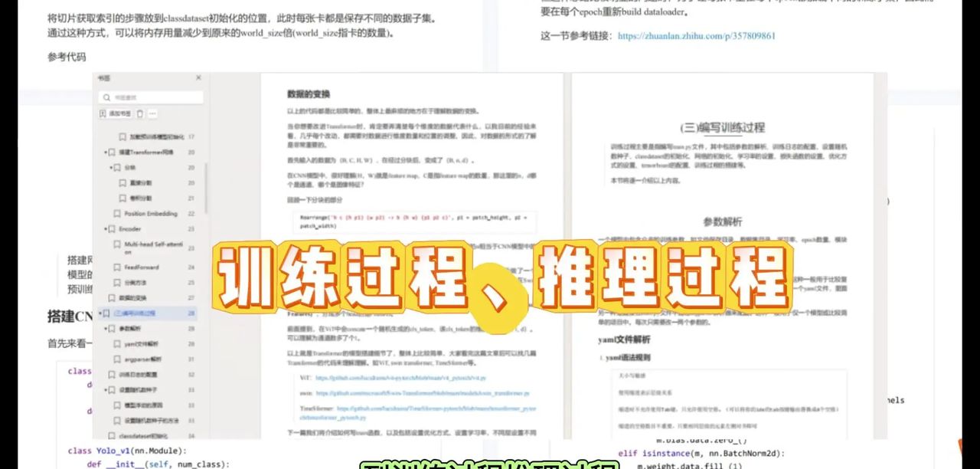Click the bookmark icon next to Multi-head Self-attention
This screenshot has height=469, width=980.
[x=117, y=243]
